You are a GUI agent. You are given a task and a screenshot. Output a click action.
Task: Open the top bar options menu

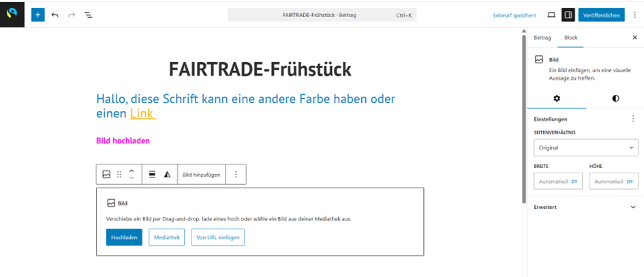pos(634,15)
